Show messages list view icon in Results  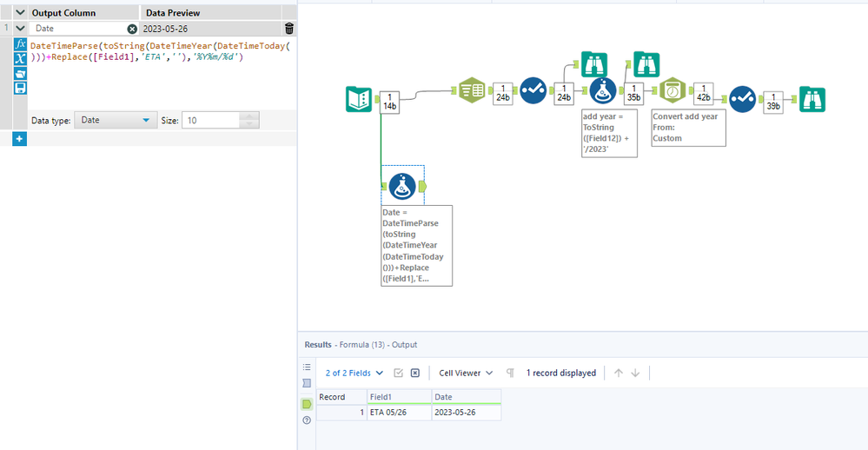(x=307, y=367)
